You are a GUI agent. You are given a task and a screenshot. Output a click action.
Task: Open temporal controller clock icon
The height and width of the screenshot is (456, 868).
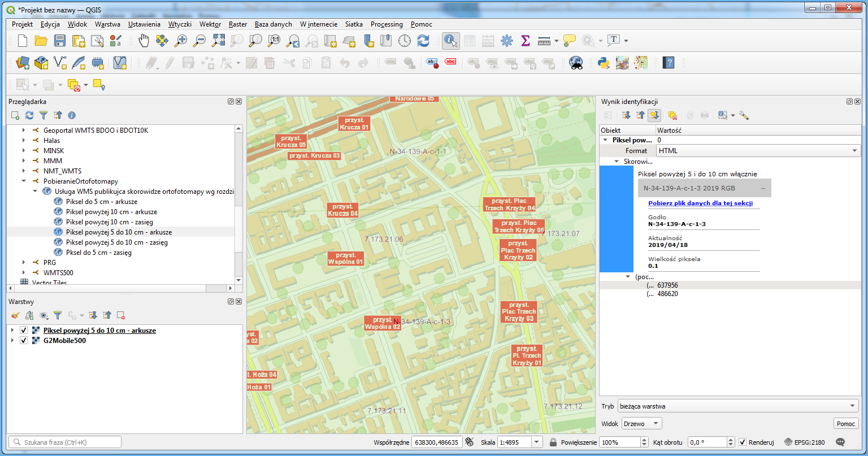pyautogui.click(x=405, y=40)
